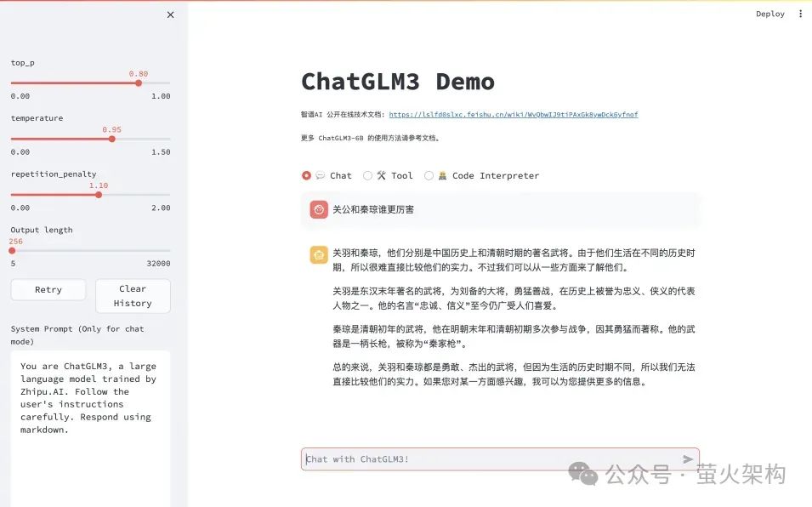The height and width of the screenshot is (507, 812).
Task: Click the ChatGLM3 Demo heading
Action: pos(398,82)
